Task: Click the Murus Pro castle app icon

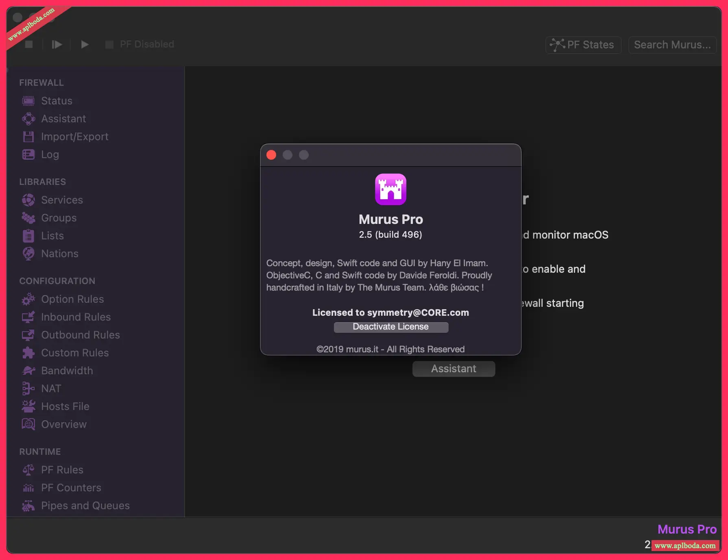Action: coord(390,189)
